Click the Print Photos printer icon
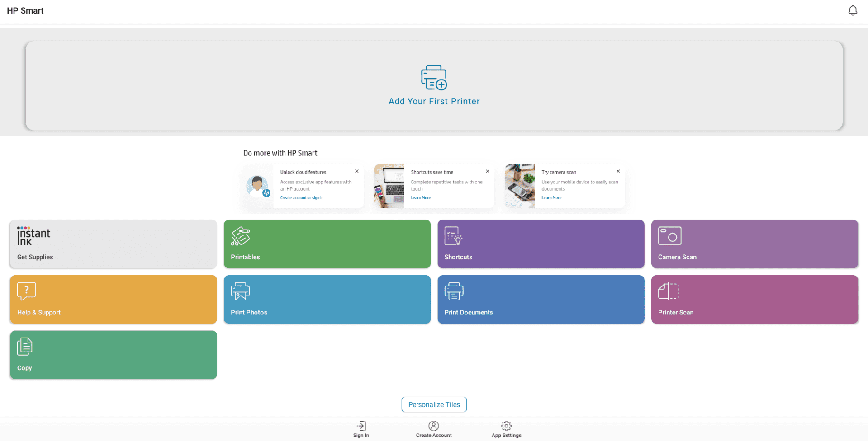This screenshot has width=868, height=441. click(x=240, y=291)
